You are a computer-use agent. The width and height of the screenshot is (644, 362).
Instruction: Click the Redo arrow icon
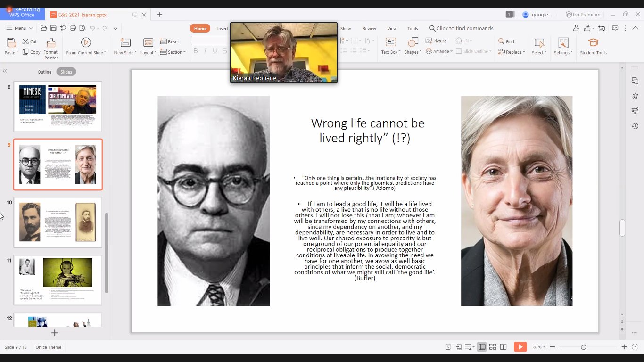click(105, 28)
